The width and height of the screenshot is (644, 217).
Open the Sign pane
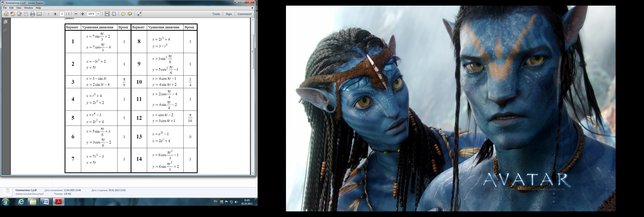coord(229,14)
